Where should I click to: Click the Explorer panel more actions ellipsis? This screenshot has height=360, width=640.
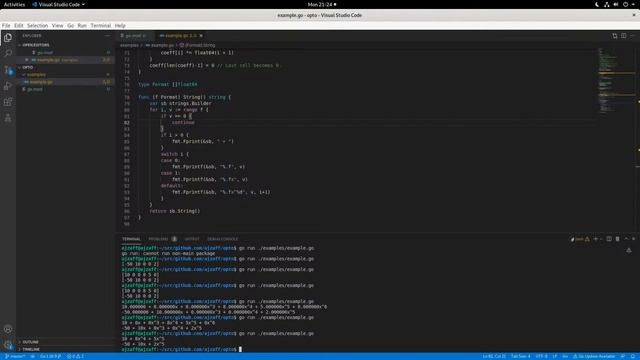107,36
